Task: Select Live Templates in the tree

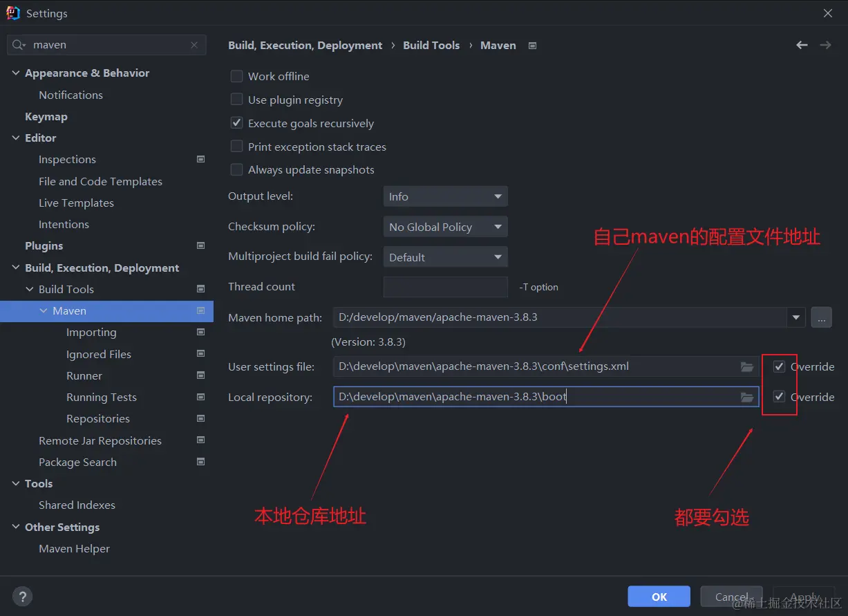Action: click(76, 203)
